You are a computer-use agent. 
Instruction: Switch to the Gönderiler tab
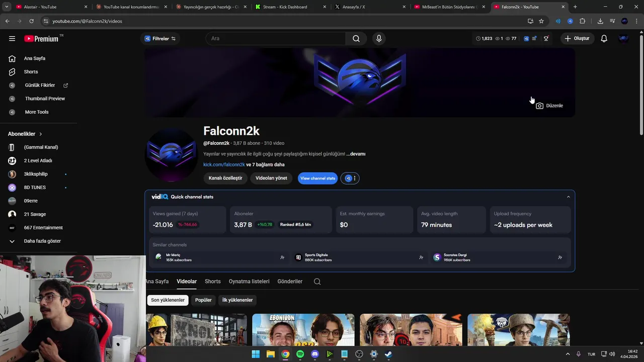click(x=290, y=282)
